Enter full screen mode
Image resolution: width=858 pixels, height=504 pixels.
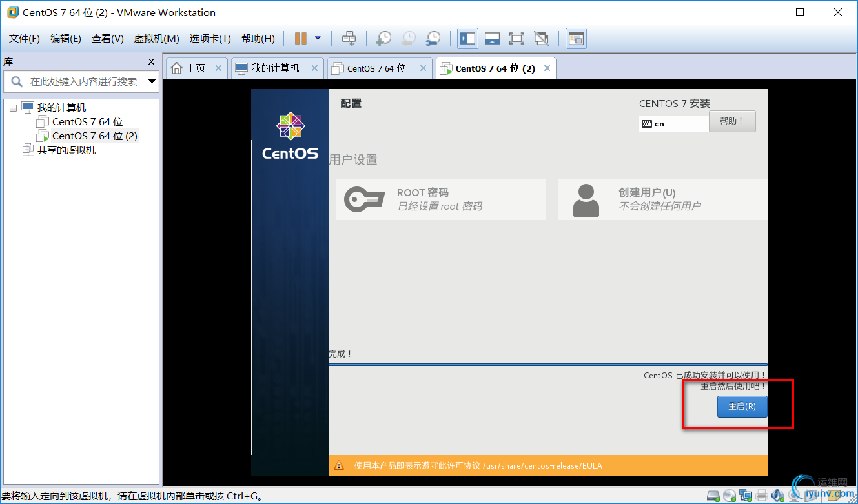click(x=516, y=39)
